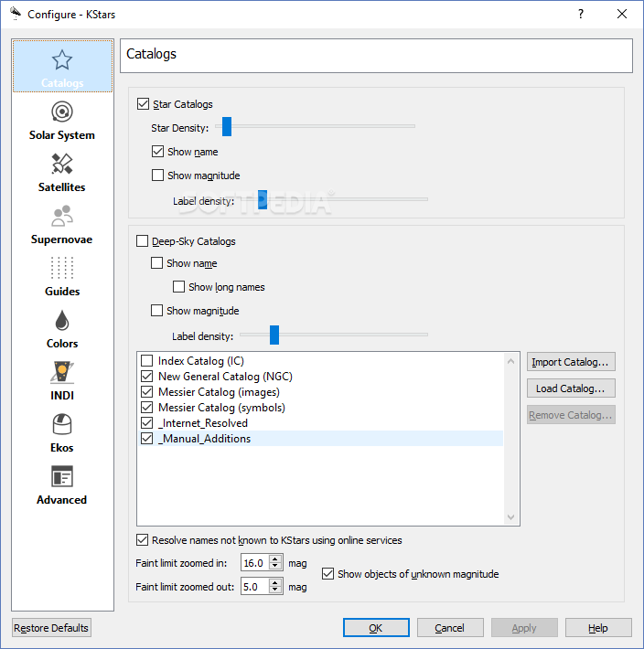Enable deep-sky Show magnitude checkbox
644x649 pixels.
pyautogui.click(x=156, y=310)
